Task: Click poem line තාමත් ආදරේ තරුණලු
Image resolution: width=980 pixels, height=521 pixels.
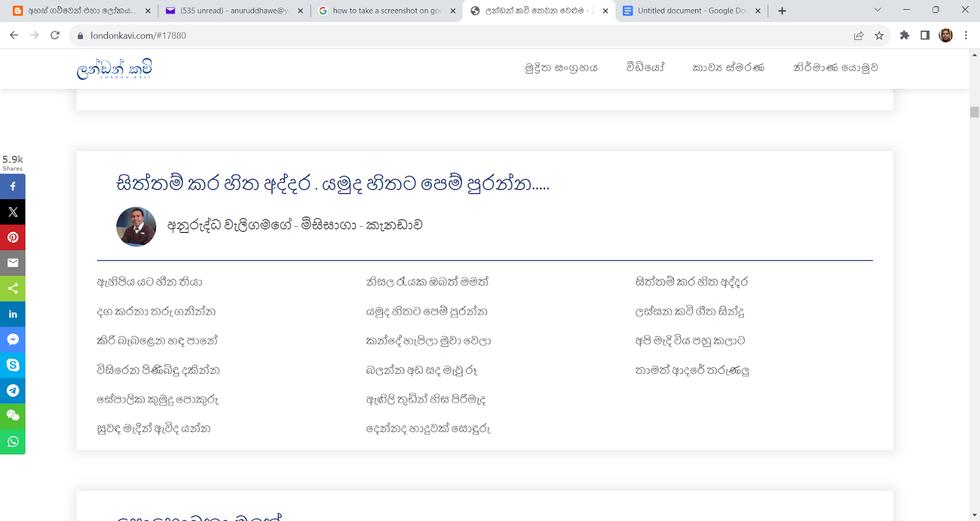Action: (x=692, y=370)
